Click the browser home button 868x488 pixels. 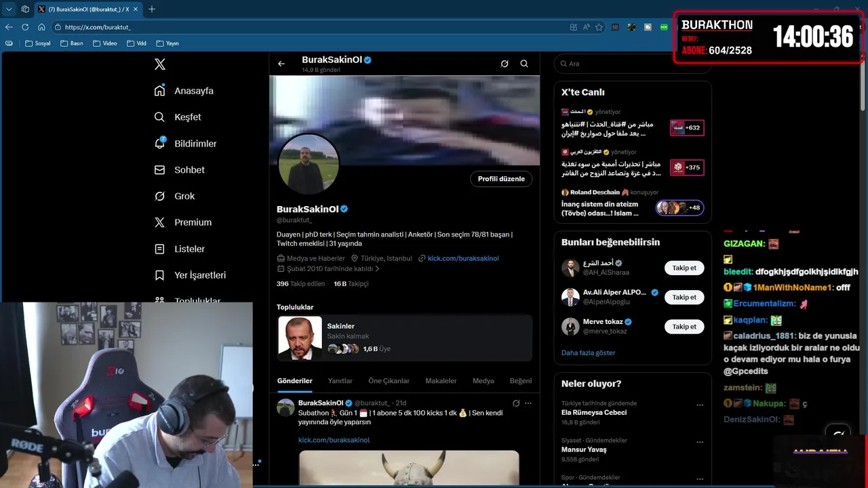[41, 27]
